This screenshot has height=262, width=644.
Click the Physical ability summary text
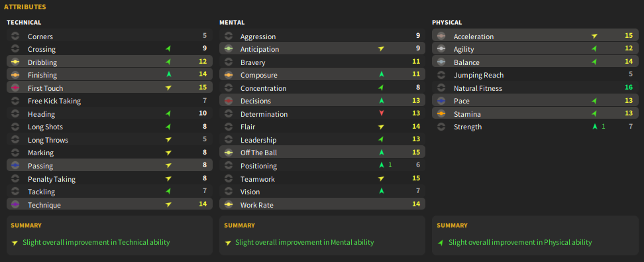coord(520,242)
